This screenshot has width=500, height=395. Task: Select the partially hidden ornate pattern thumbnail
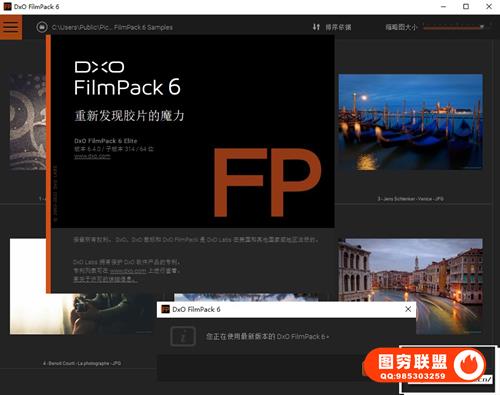pos(27,122)
